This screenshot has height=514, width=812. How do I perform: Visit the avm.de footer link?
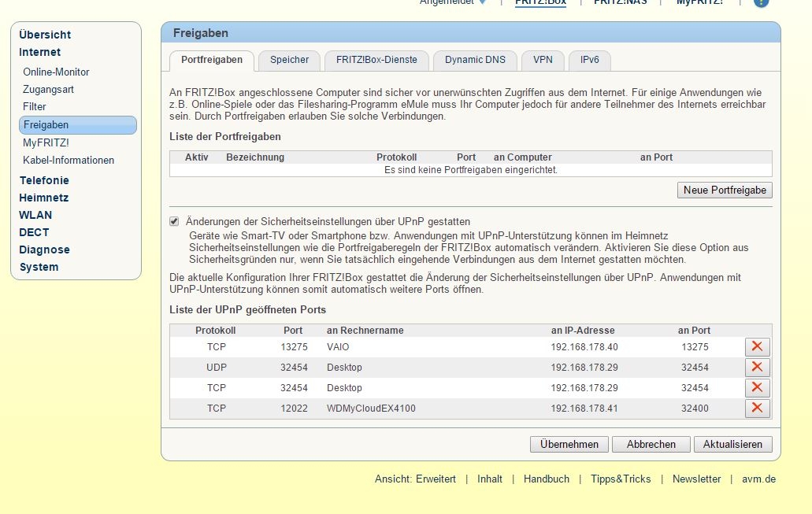758,479
